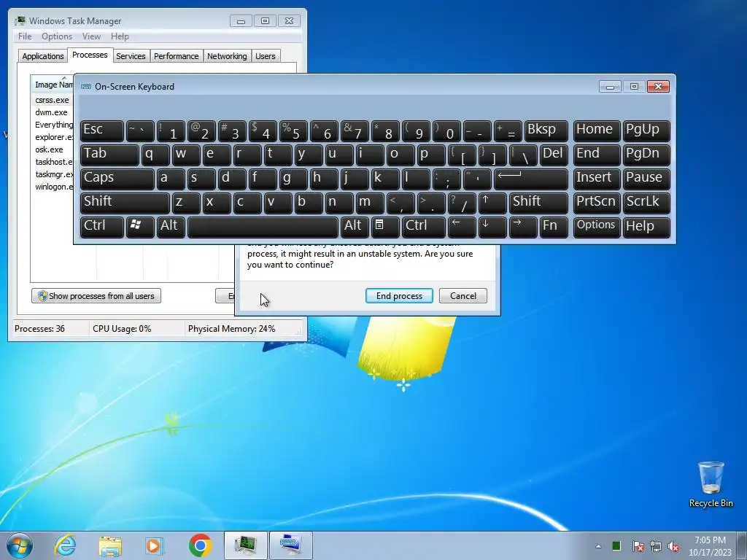Click the Home key on the keyboard
747x560 pixels.
tap(597, 131)
